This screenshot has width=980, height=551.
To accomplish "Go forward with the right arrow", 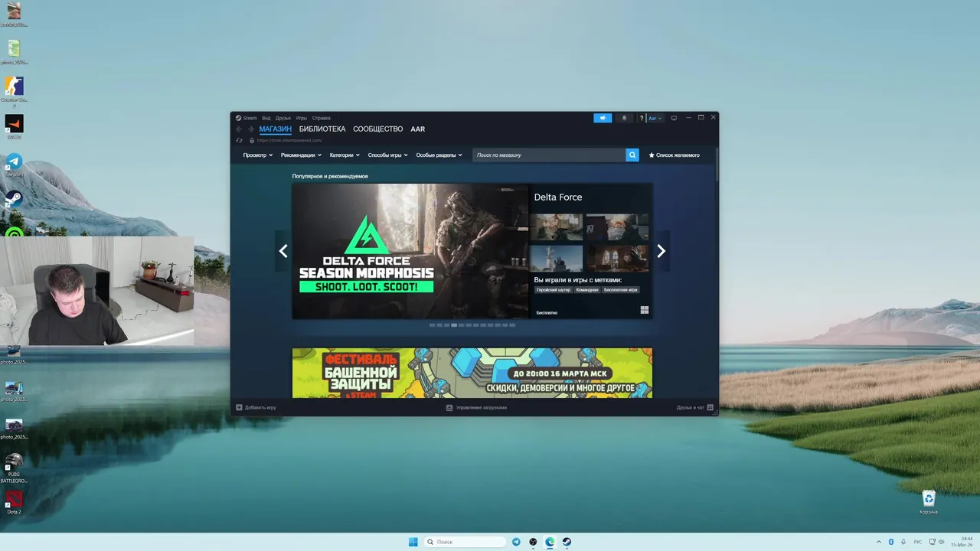I will click(x=250, y=129).
